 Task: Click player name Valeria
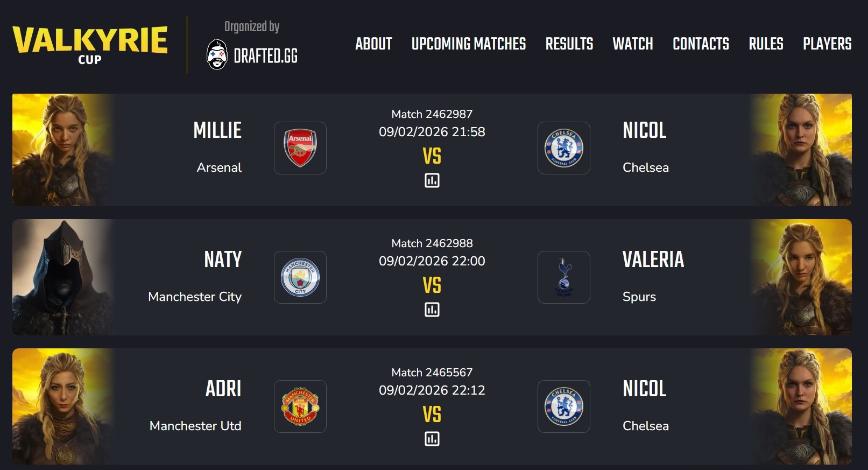tap(653, 259)
